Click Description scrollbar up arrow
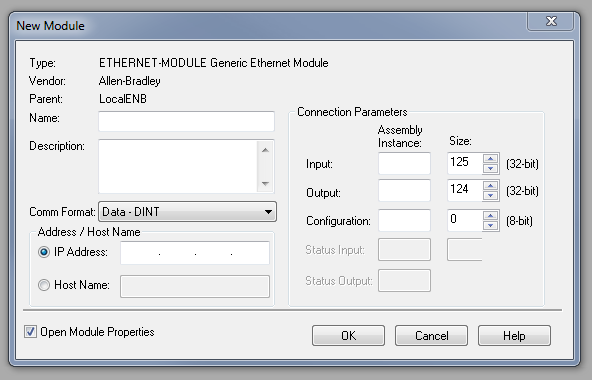 (265, 150)
